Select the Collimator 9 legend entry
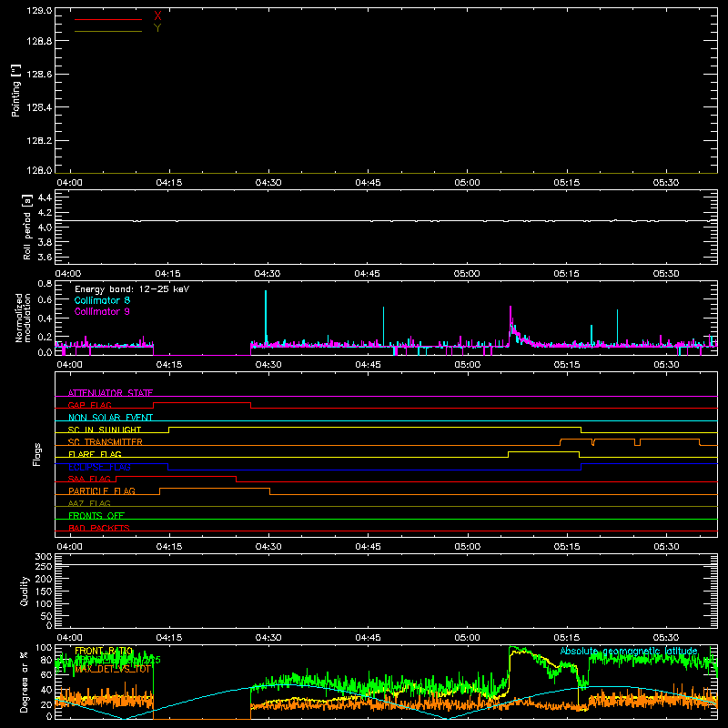This screenshot has width=728, height=728. tap(102, 311)
